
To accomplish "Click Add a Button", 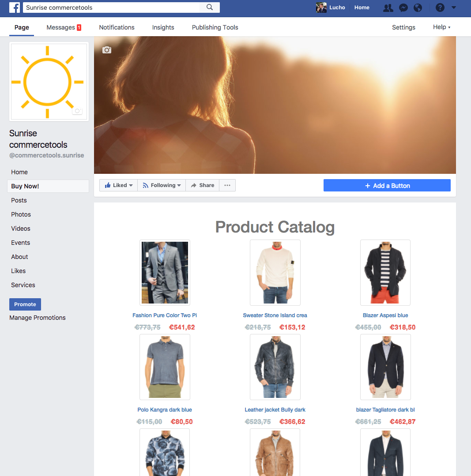I will click(x=387, y=185).
